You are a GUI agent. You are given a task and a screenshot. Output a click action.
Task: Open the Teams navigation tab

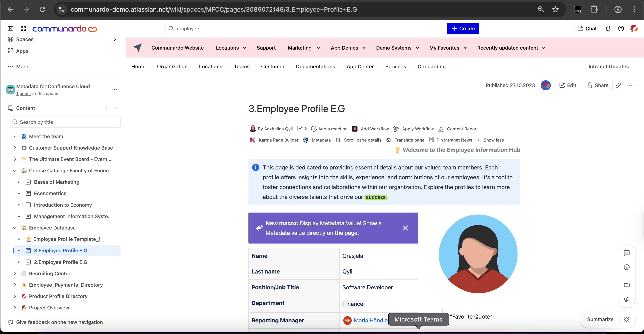pos(241,67)
